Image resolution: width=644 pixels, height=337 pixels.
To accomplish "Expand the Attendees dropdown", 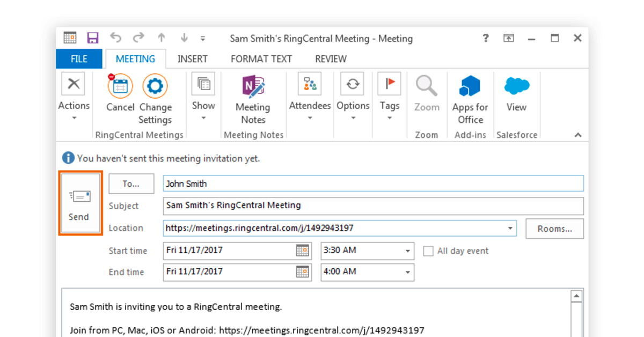I will 310,97.
